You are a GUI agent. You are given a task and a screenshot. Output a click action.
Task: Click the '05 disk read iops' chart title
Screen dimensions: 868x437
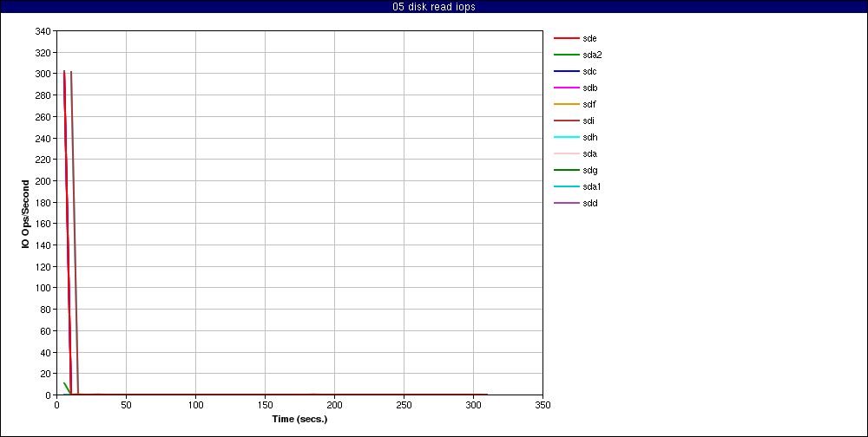coord(433,7)
